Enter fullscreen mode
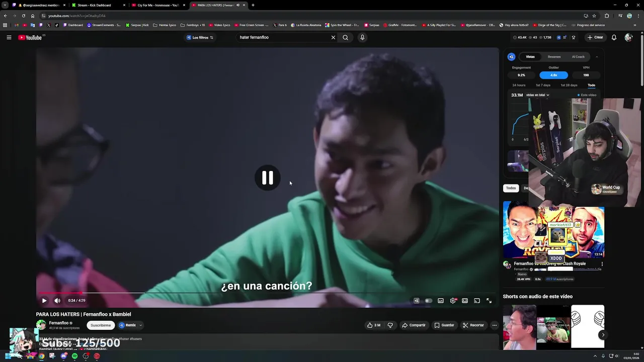This screenshot has width=644, height=362. (x=489, y=301)
